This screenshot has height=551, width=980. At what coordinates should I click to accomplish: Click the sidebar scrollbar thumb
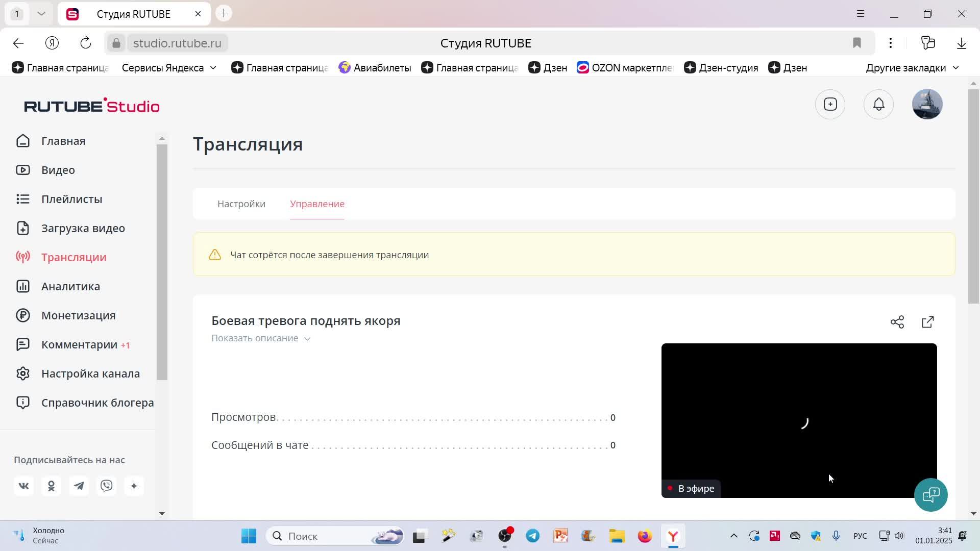tap(162, 262)
